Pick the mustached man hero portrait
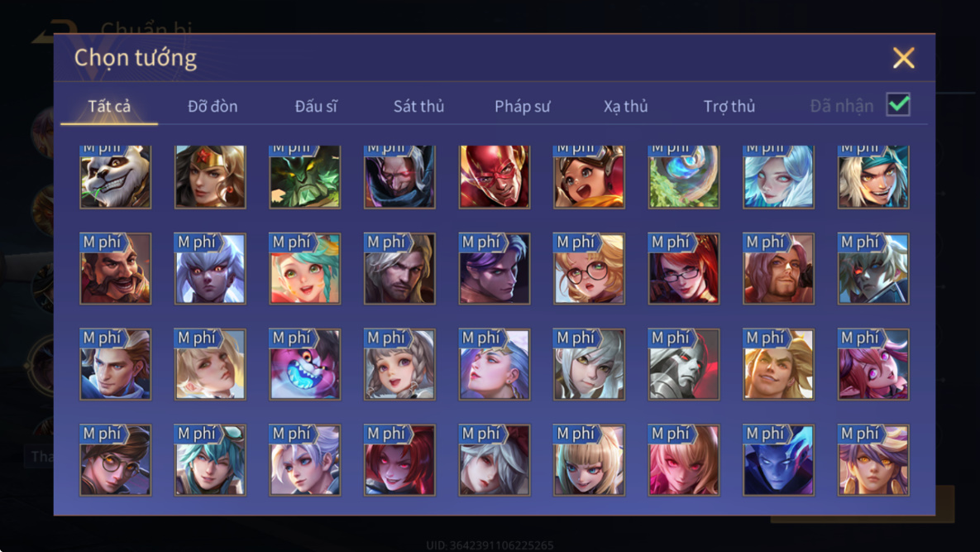Image resolution: width=980 pixels, height=552 pixels. [x=115, y=269]
